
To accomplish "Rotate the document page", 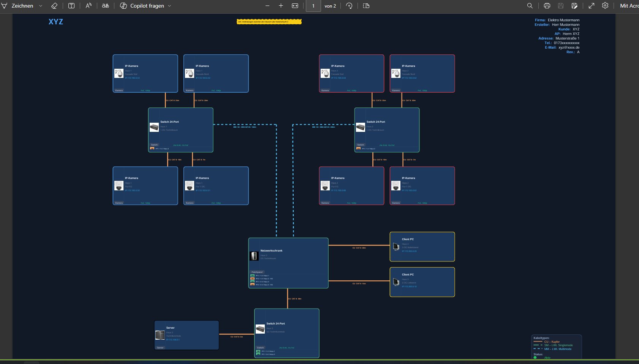I will click(x=349, y=6).
